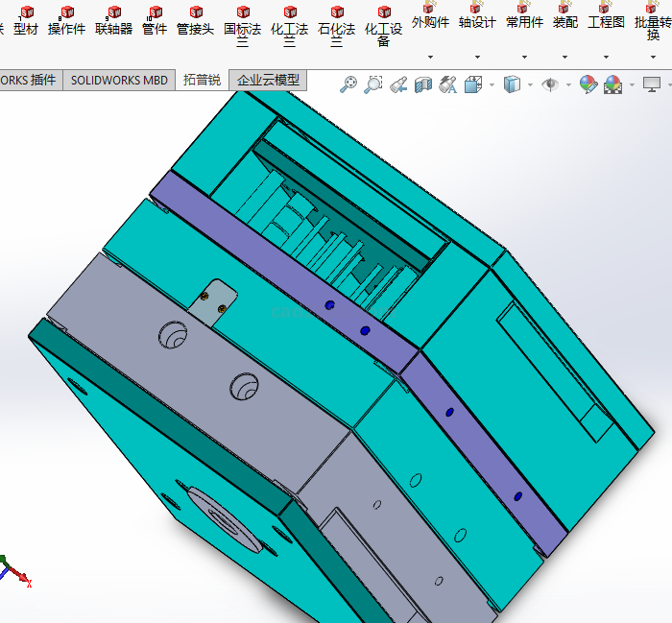Click the Previous View icon
This screenshot has height=623, width=672.
(x=398, y=84)
